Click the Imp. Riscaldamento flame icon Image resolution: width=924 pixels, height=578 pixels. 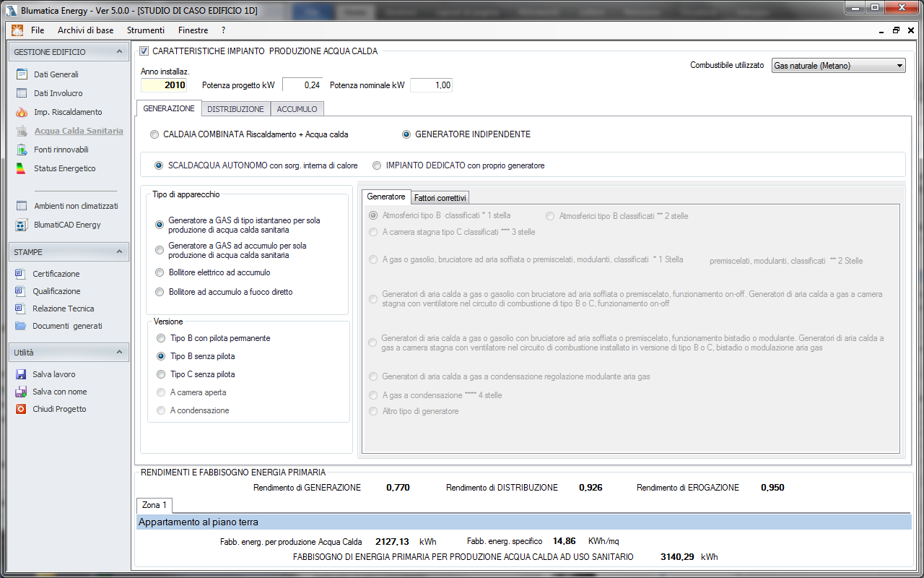coord(22,112)
